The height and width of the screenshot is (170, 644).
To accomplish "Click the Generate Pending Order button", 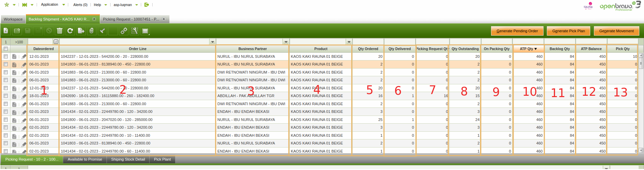I will (x=517, y=31).
